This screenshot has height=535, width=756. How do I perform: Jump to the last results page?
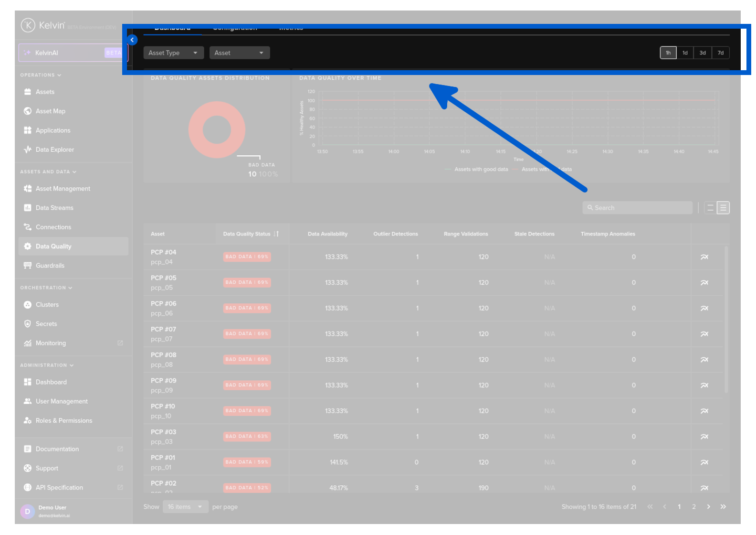[723, 507]
